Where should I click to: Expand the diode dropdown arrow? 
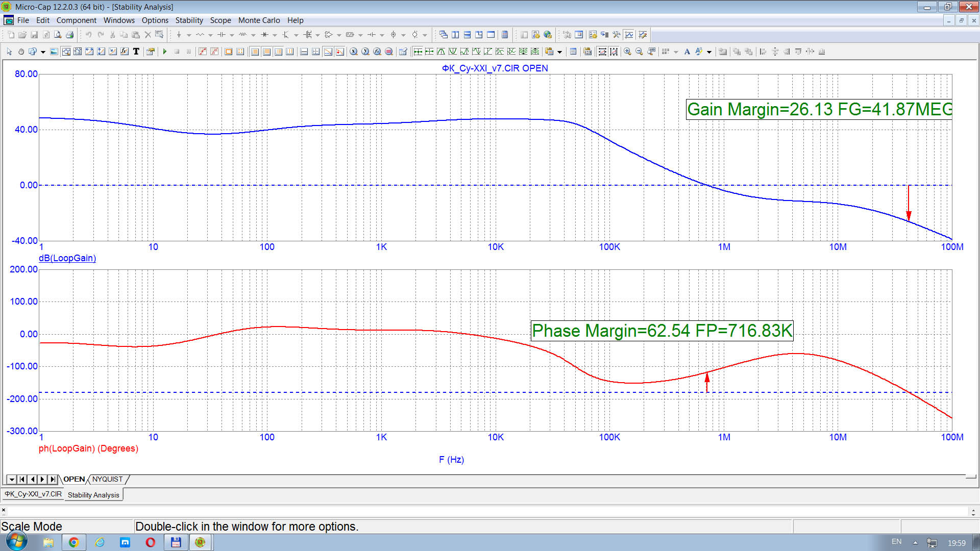pos(275,35)
